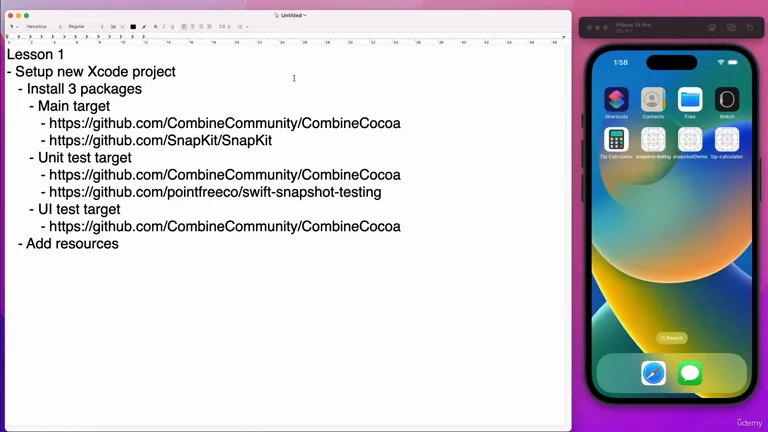
Task: Click the swift-snapshot-testing GitHub URL line
Action: pos(215,192)
